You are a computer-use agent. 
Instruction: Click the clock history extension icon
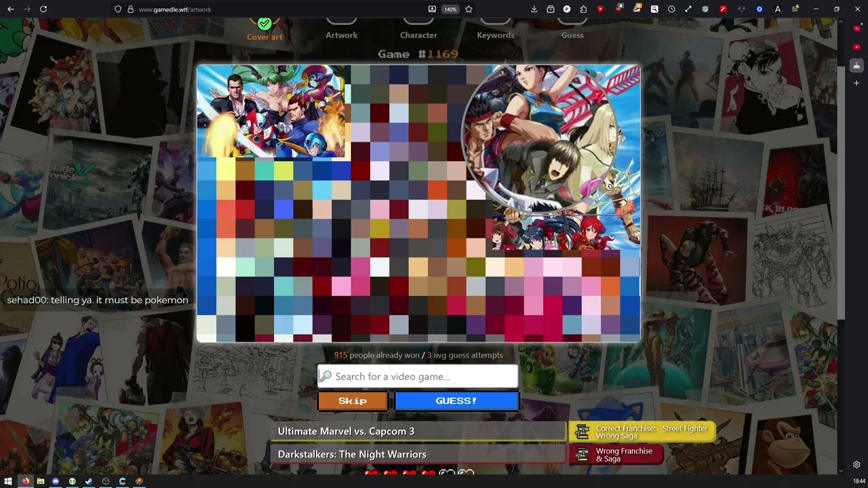(671, 9)
